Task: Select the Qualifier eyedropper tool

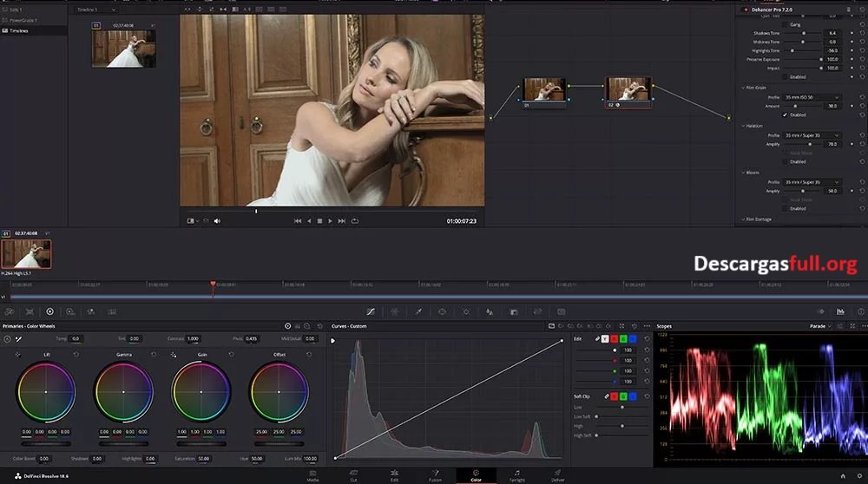Action: coord(418,311)
